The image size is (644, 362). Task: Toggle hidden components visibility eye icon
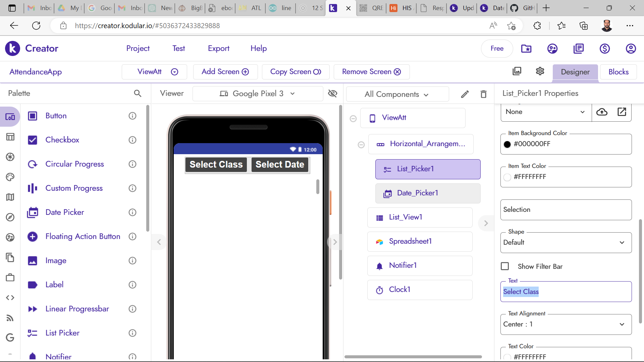pos(332,94)
